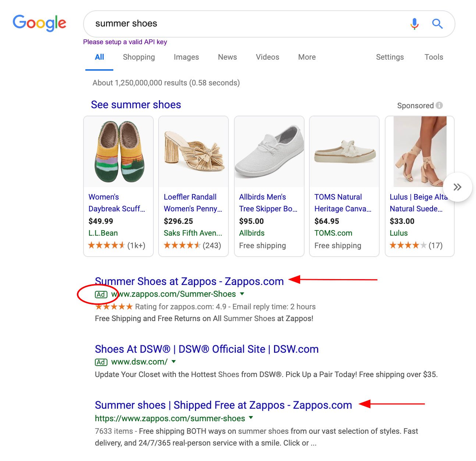
Task: Open the dropdown arrow beside www.dsw.com/
Action: 174,362
